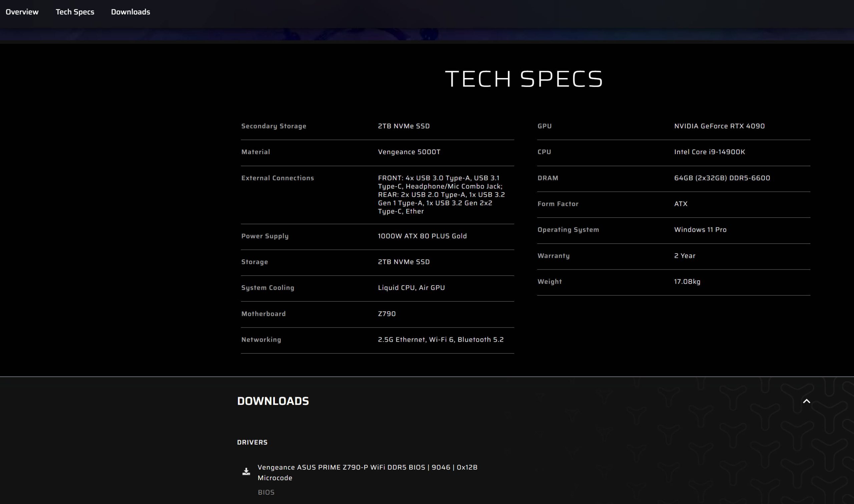Open the Downloads tab in the top navigation
Viewport: 854px width, 504px height.
(x=130, y=12)
